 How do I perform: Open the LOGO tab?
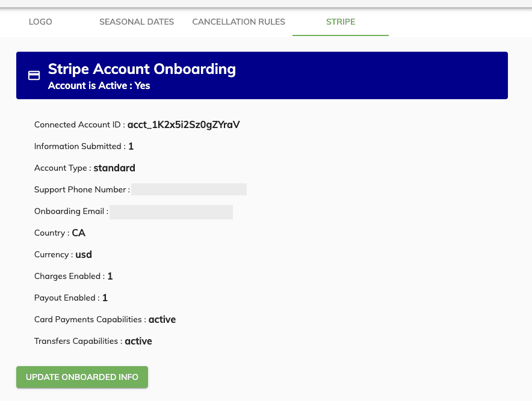click(40, 22)
